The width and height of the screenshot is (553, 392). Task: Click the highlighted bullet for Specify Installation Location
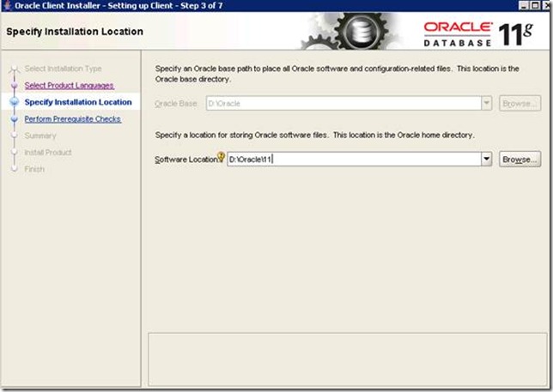click(x=14, y=102)
